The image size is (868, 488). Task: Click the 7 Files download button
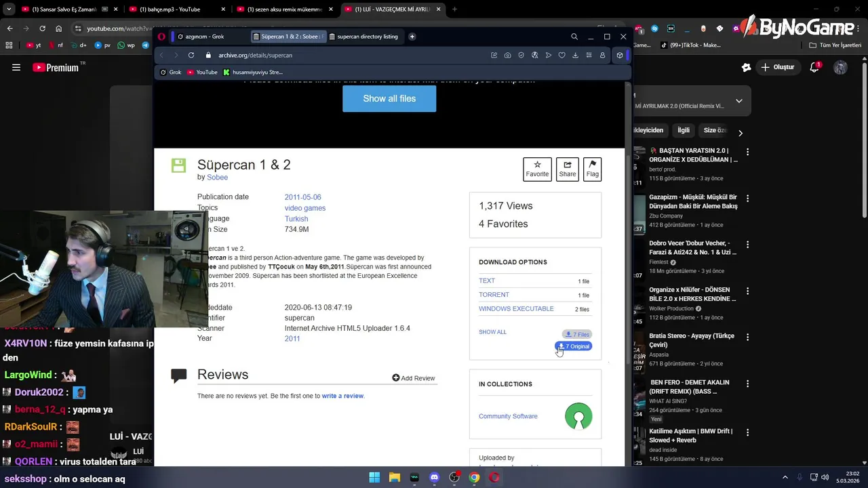tap(577, 334)
